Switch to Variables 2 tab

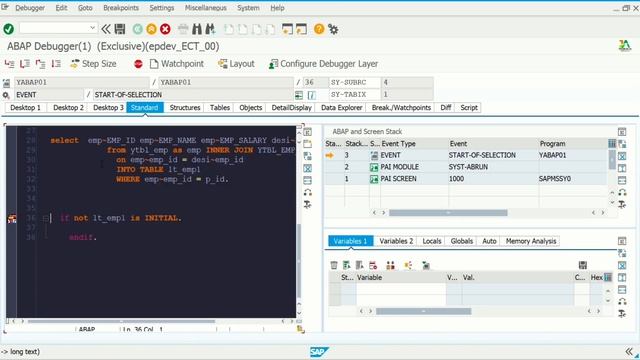tap(396, 241)
